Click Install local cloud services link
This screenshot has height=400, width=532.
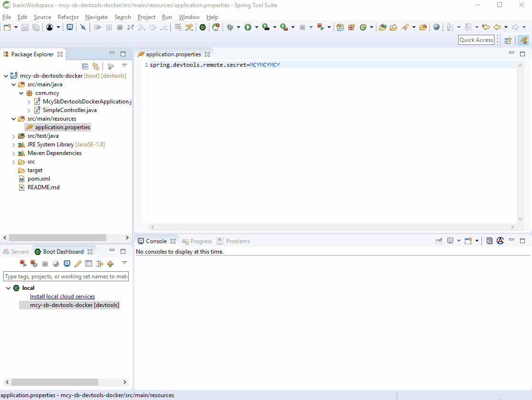click(62, 297)
